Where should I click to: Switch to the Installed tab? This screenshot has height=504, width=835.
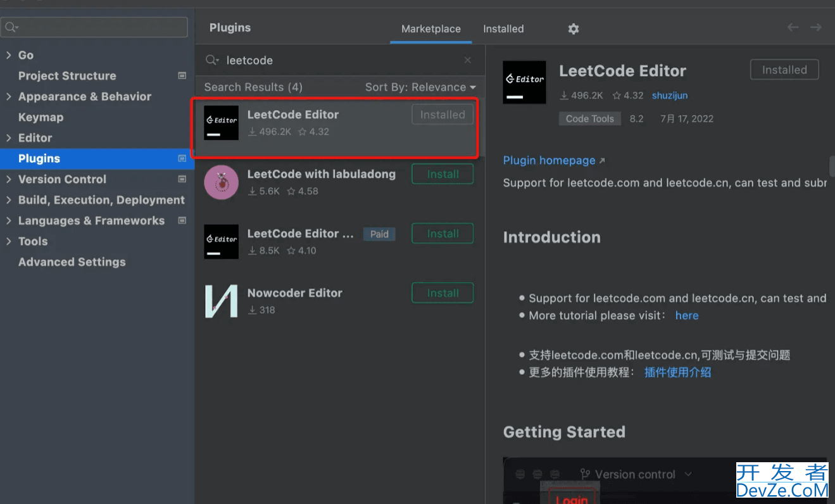(x=503, y=29)
